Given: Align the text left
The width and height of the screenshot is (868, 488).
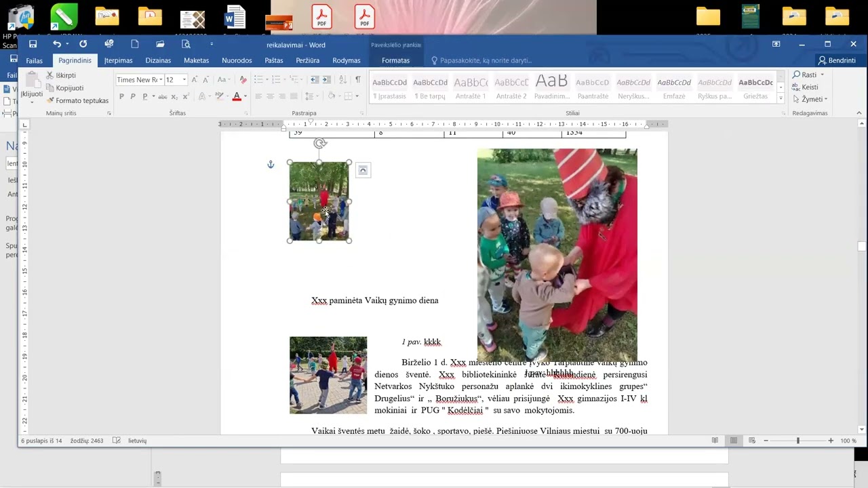Looking at the screenshot, I should tap(258, 96).
